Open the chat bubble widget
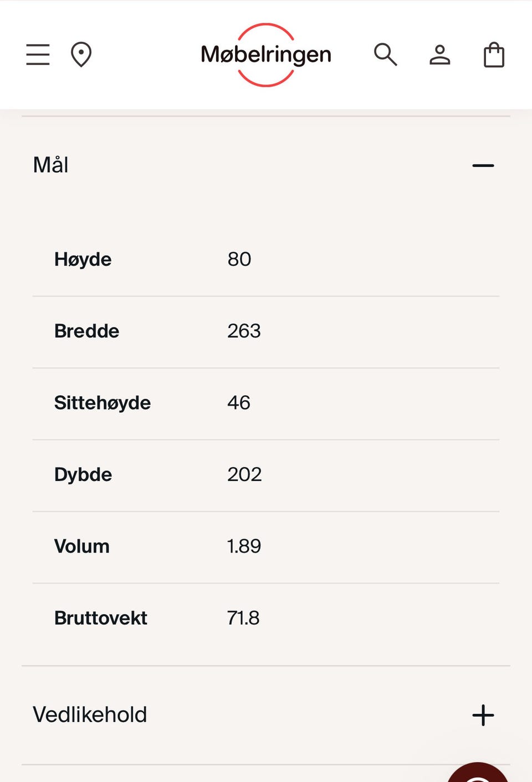 (x=478, y=773)
